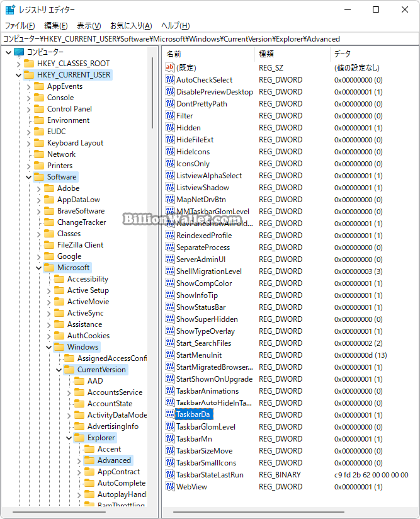Select the BraveSoftware key
This screenshot has width=420, height=519.
tap(81, 211)
